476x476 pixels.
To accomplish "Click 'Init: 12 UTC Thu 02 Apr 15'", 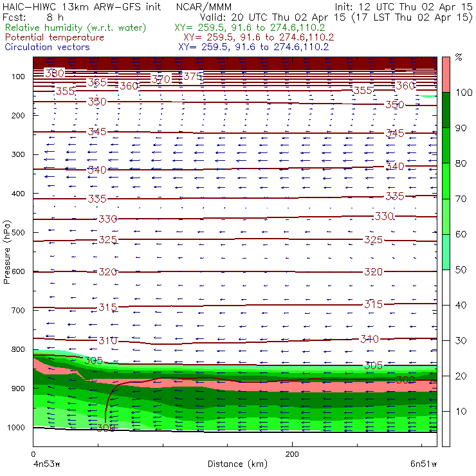I will (x=403, y=6).
